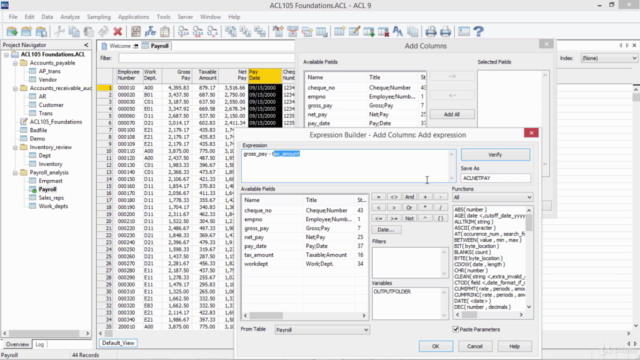640x360 pixels.
Task: Open the ACL105_Foundations script item
Action: [56, 122]
